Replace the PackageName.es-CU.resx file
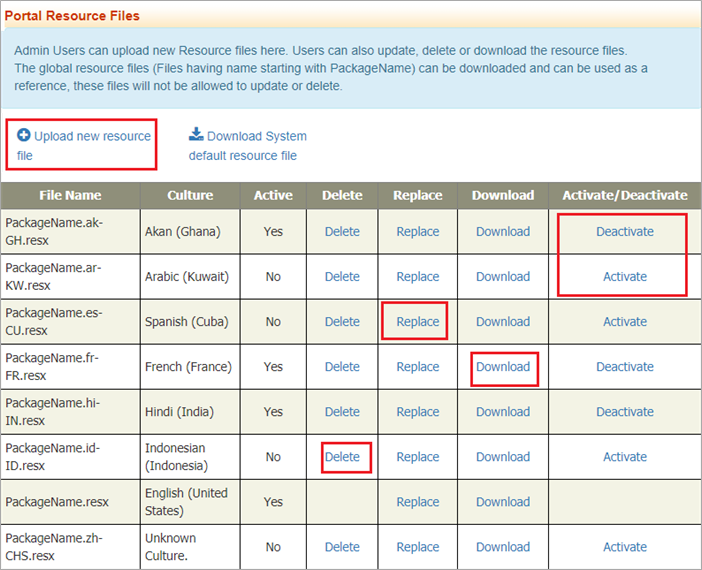 click(417, 321)
